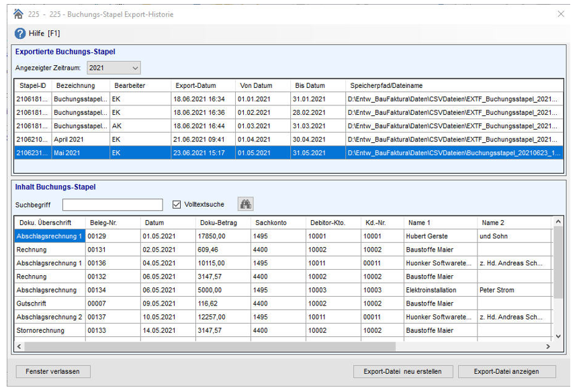The height and width of the screenshot is (392, 581).
Task: Click Export-Datei neu erstellen button
Action: 403,371
